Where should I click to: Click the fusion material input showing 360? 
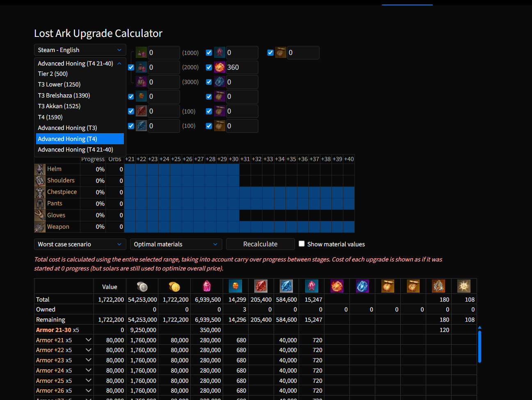tap(242, 67)
